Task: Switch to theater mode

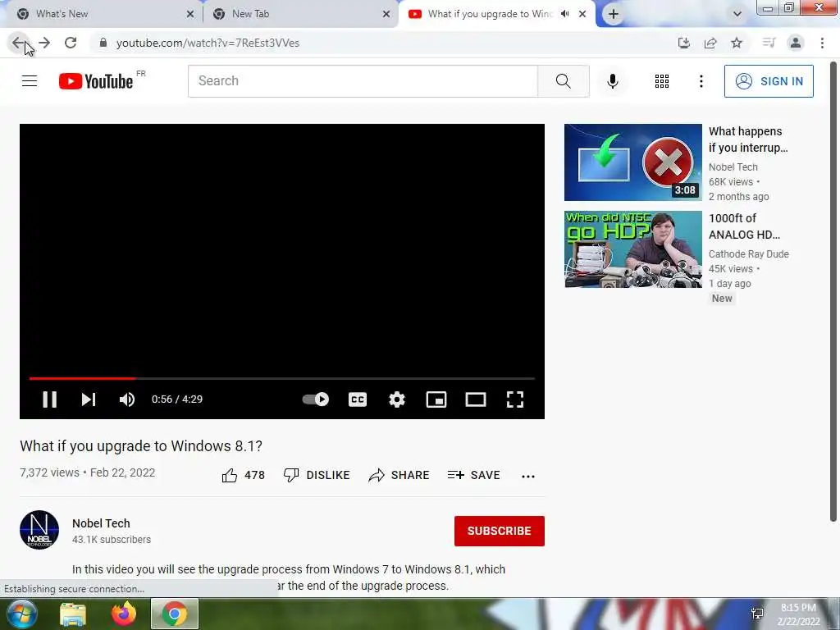Action: point(476,399)
